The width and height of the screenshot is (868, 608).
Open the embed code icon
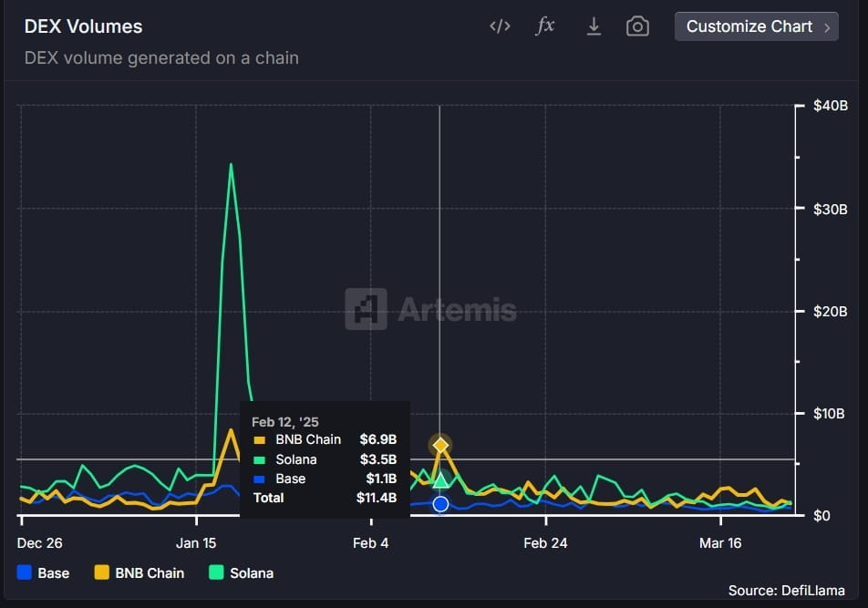[x=500, y=26]
